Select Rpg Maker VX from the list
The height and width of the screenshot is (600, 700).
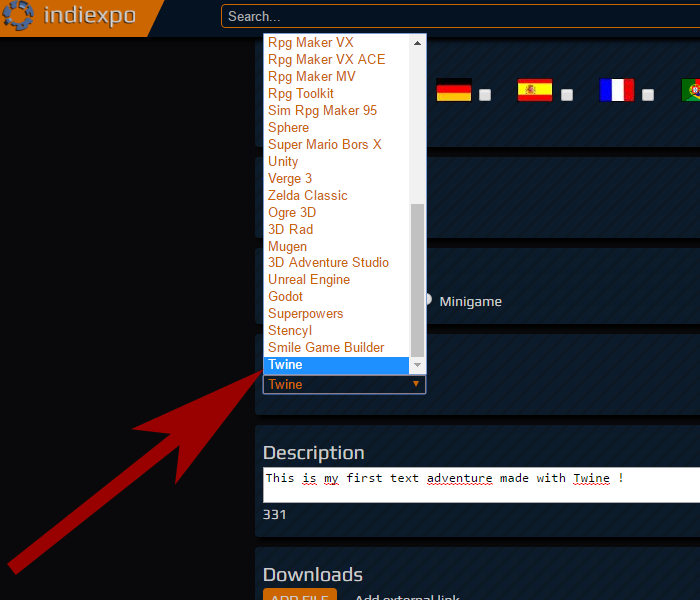(336, 42)
